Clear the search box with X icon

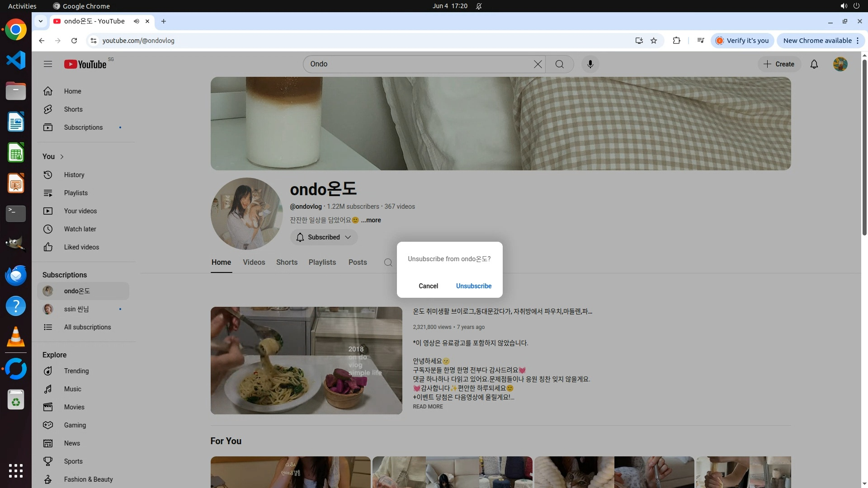pos(538,64)
